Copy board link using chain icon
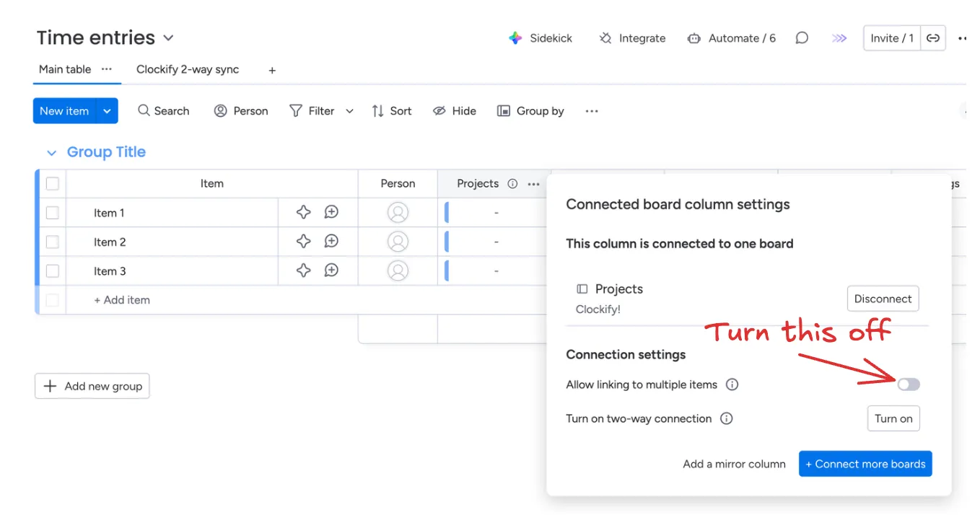Image resolution: width=980 pixels, height=528 pixels. (933, 38)
